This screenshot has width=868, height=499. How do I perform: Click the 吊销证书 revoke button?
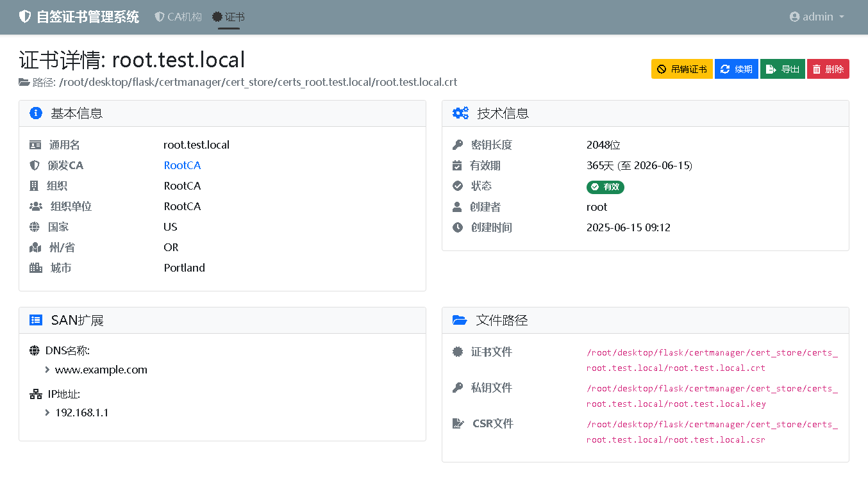click(681, 69)
